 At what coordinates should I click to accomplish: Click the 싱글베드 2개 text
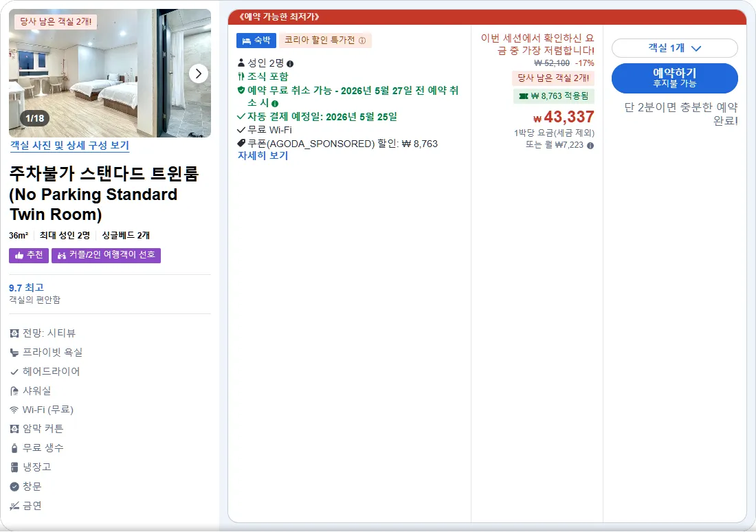126,235
